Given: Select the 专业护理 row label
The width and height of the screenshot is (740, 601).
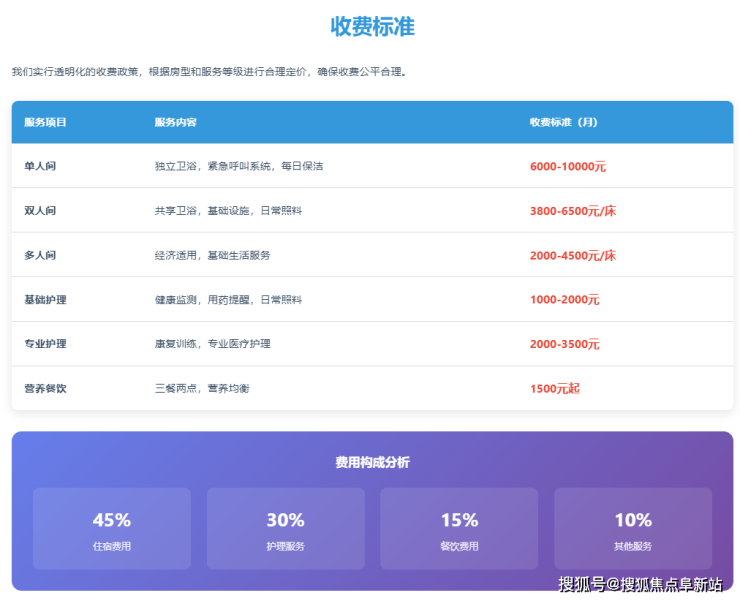Looking at the screenshot, I should coord(45,344).
